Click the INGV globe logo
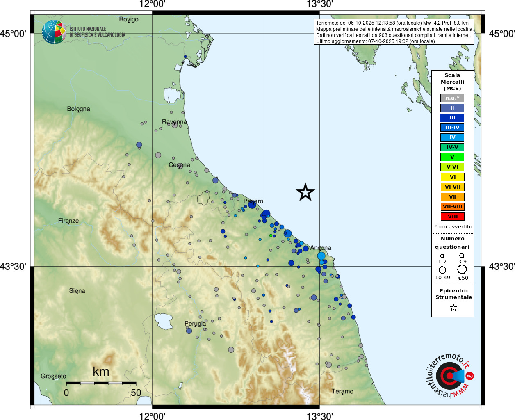 tap(54, 32)
